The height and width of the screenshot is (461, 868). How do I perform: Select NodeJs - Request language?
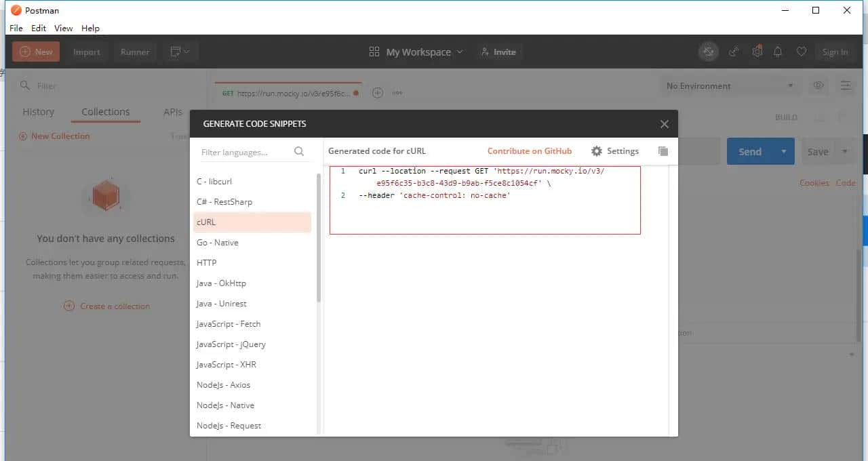pos(252,426)
